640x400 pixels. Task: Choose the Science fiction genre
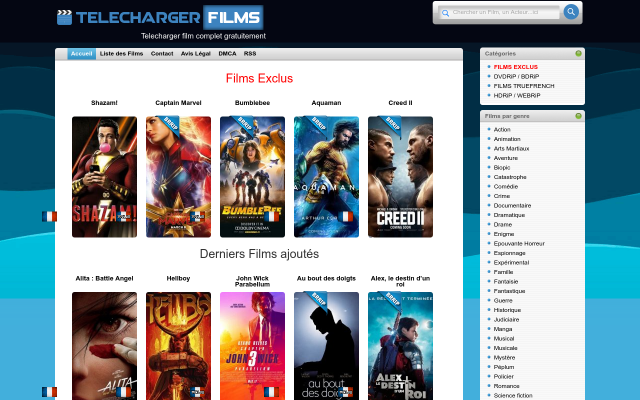(x=513, y=396)
